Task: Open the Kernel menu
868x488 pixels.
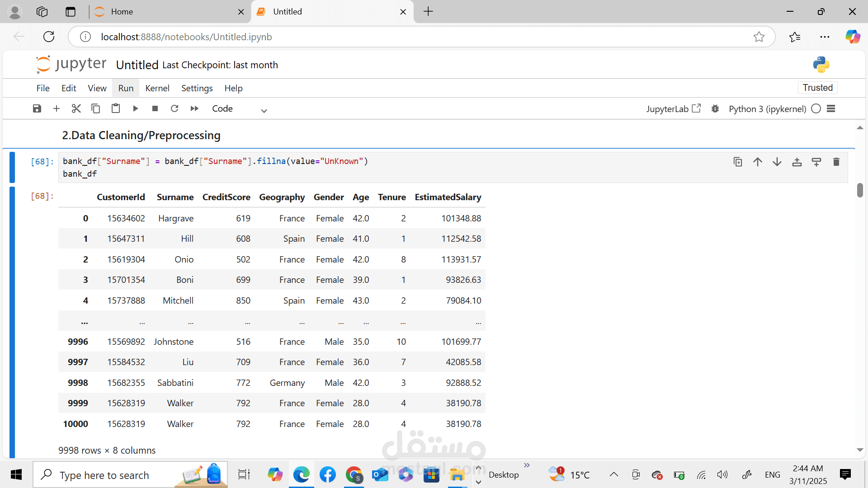Action: [157, 88]
